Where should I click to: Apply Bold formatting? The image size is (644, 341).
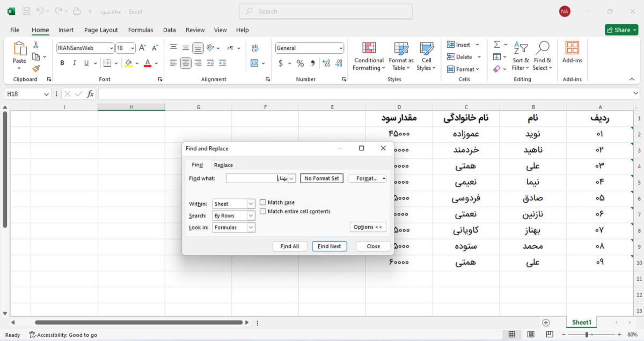tap(62, 63)
